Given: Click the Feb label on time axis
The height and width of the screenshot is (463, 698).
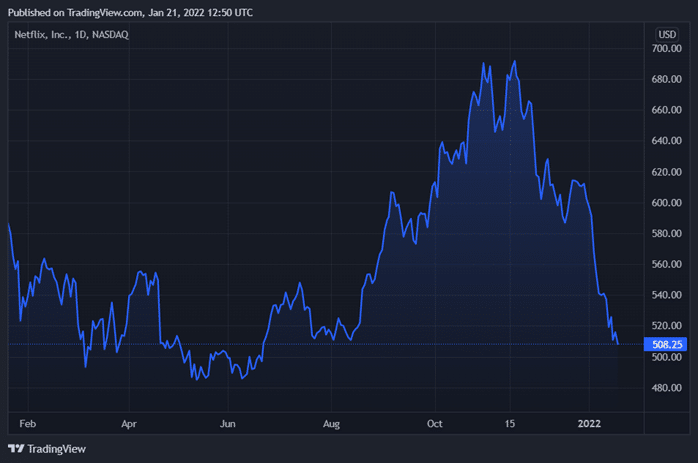Looking at the screenshot, I should [28, 424].
